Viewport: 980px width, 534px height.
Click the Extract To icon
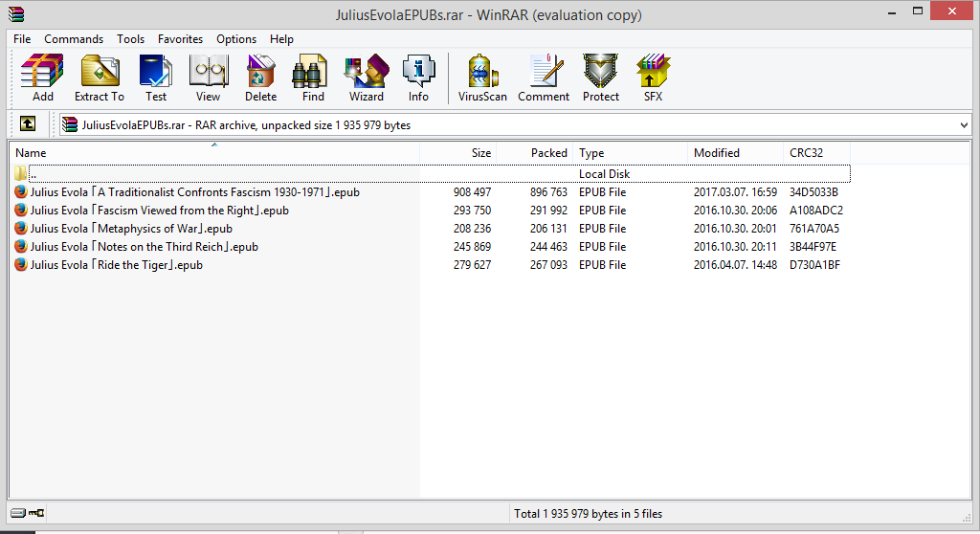coord(100,78)
